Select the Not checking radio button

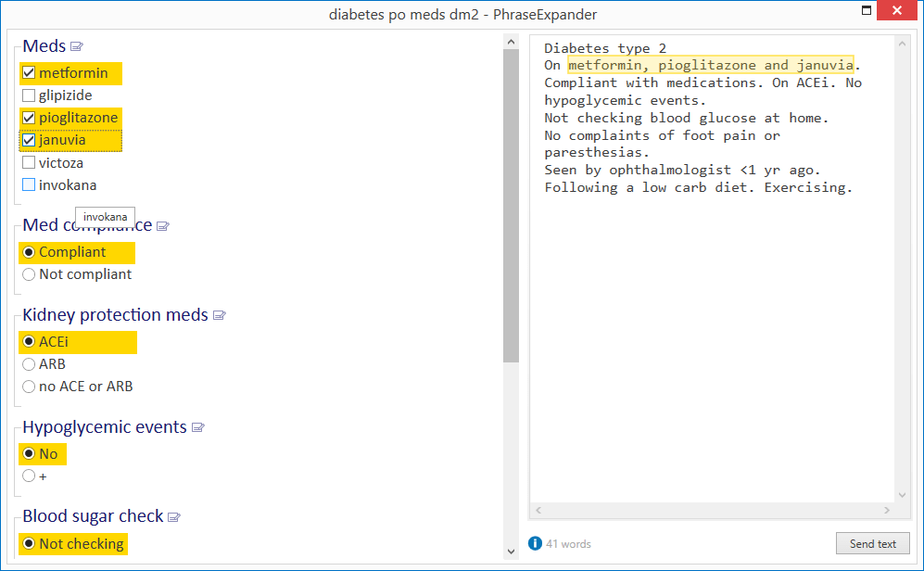point(29,543)
